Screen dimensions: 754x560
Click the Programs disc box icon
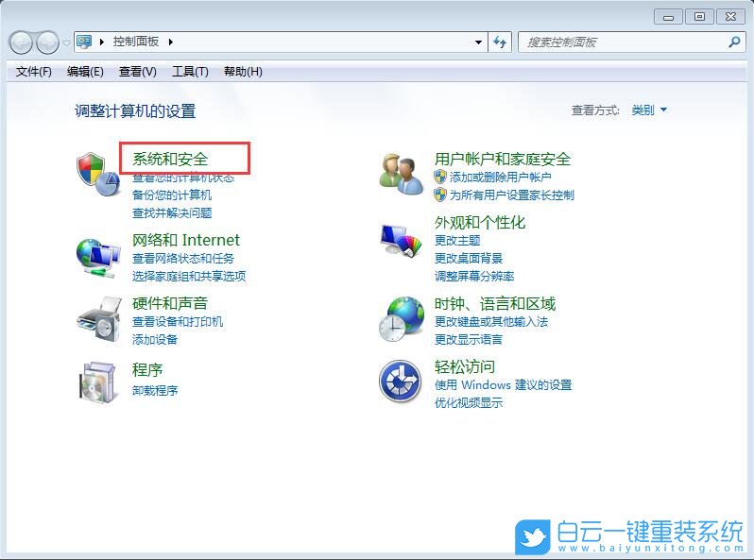[x=98, y=382]
